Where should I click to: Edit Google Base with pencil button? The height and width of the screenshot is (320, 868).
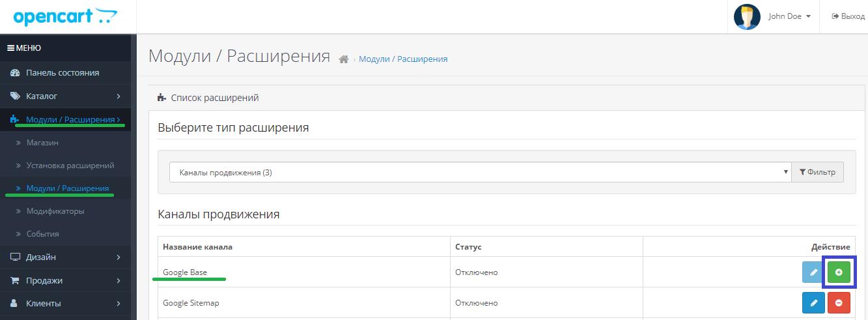tap(813, 272)
